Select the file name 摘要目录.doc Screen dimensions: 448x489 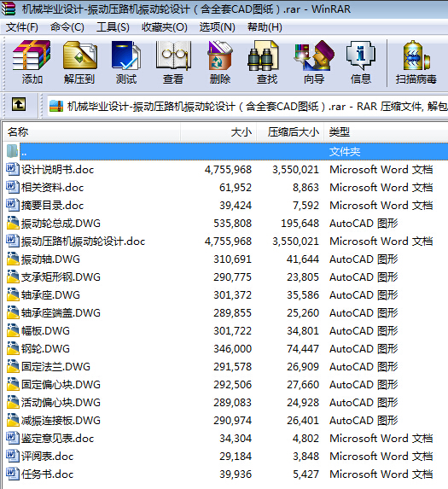pos(52,206)
